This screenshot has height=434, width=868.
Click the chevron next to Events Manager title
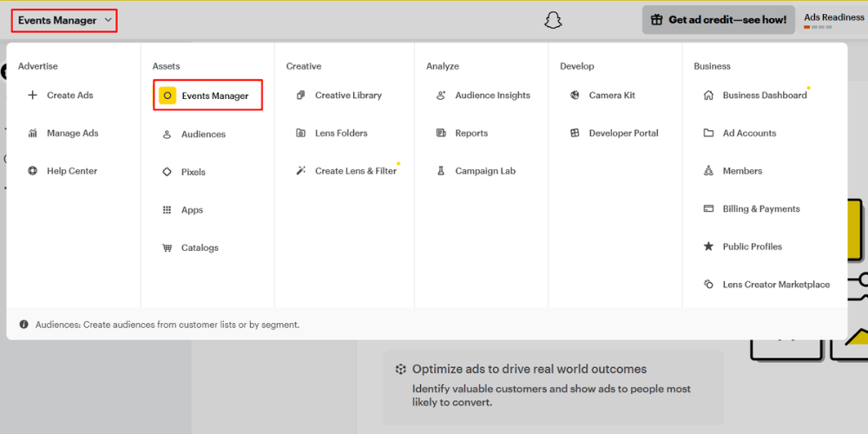click(108, 20)
